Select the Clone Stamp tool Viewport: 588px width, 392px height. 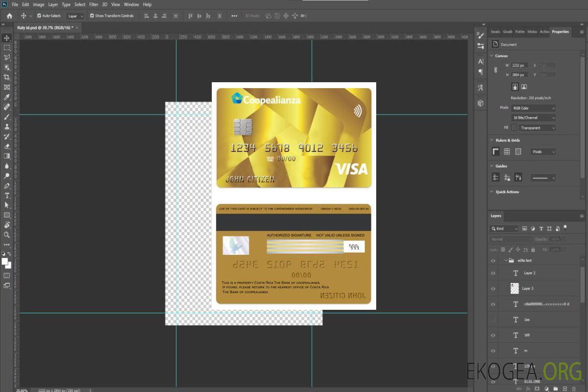pos(7,126)
